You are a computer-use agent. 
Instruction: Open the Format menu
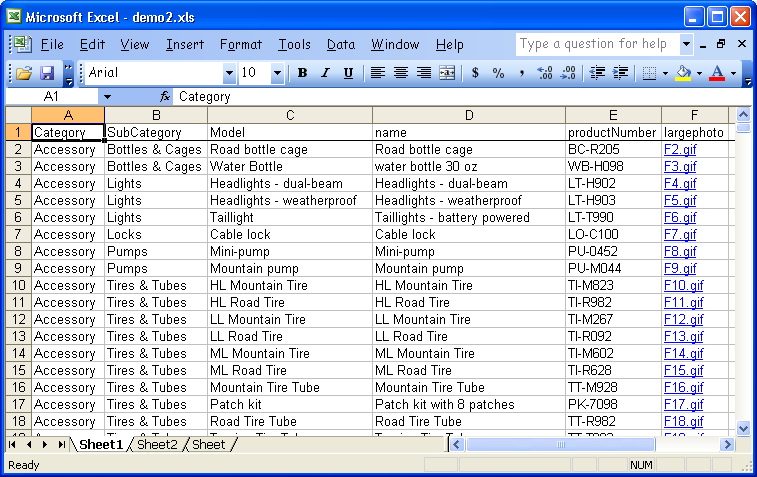(240, 44)
